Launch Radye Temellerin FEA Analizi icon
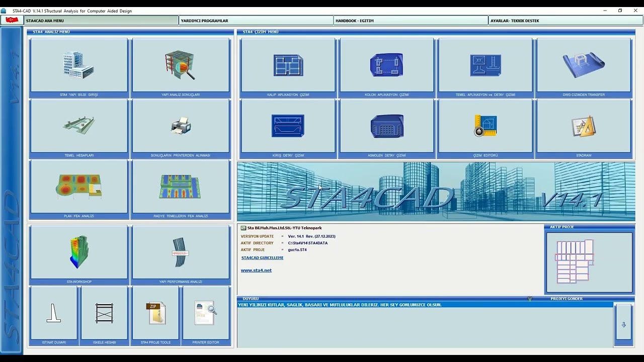This screenshot has height=362, width=644. click(x=181, y=187)
